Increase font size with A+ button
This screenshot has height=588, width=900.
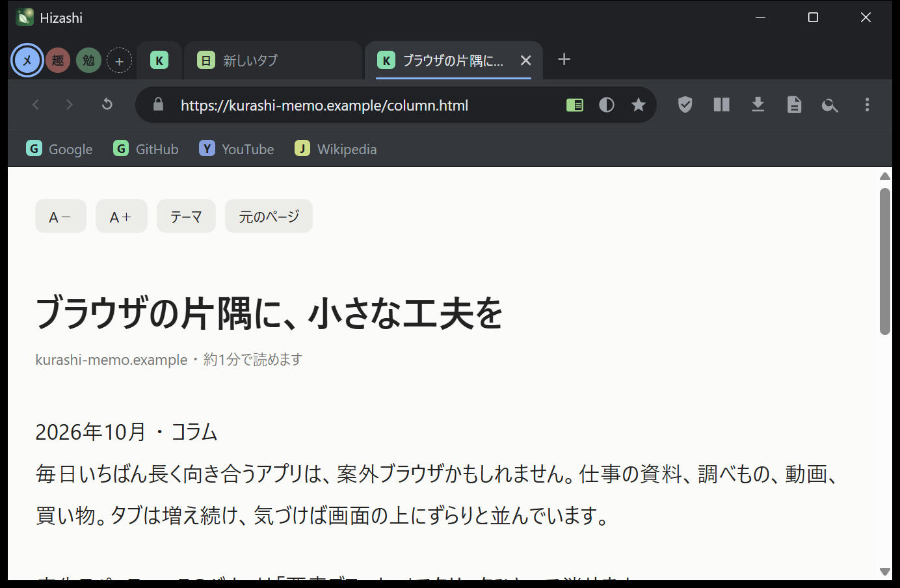coord(122,216)
